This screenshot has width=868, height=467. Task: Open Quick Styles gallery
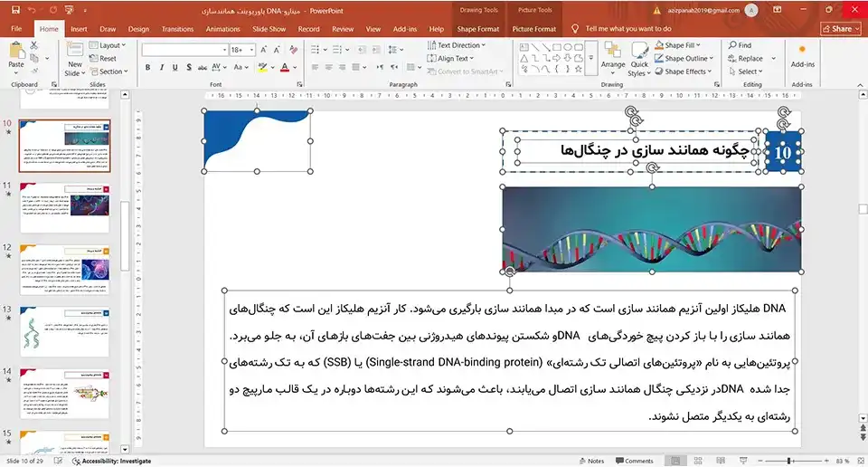pyautogui.click(x=639, y=60)
